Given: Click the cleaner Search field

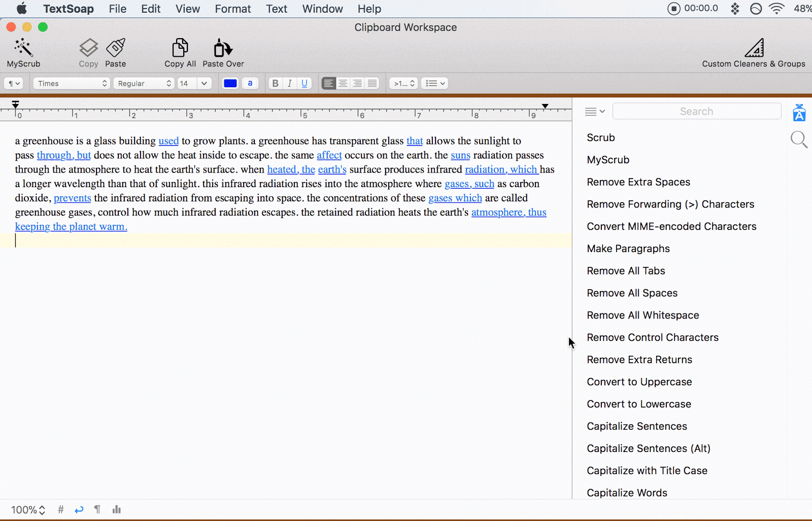Looking at the screenshot, I should 696,111.
